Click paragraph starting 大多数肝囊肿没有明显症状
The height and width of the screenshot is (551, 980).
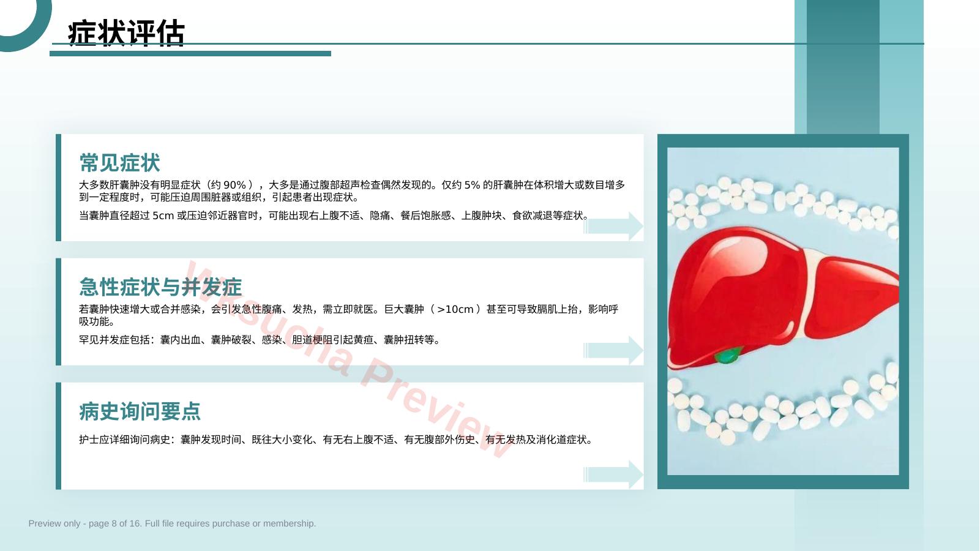pos(352,191)
